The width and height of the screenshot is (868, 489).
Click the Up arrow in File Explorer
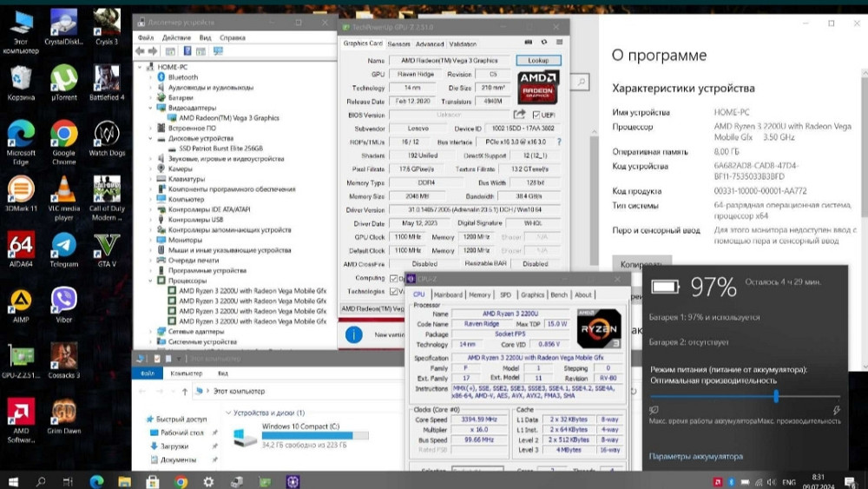pos(184,392)
